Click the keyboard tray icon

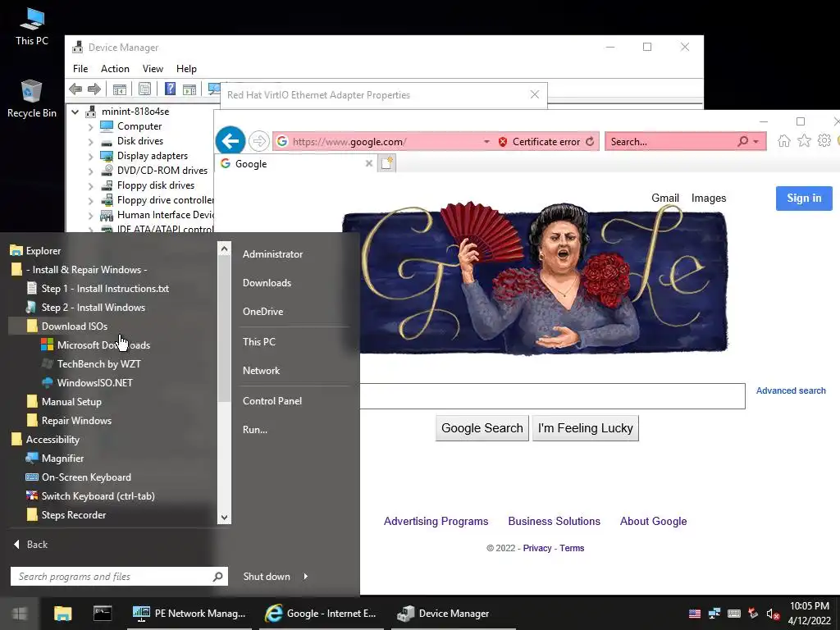pyautogui.click(x=734, y=614)
